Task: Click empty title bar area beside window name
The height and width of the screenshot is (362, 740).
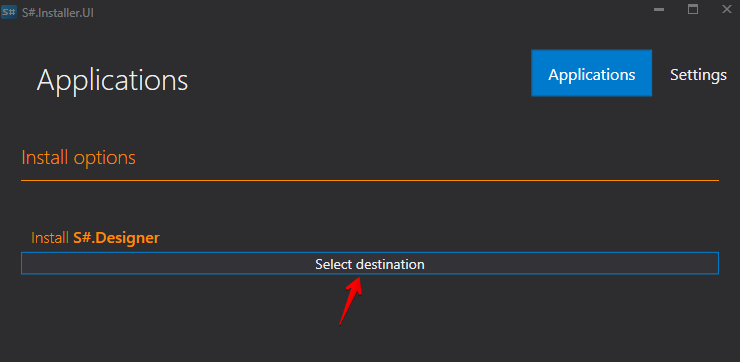Action: [368, 12]
